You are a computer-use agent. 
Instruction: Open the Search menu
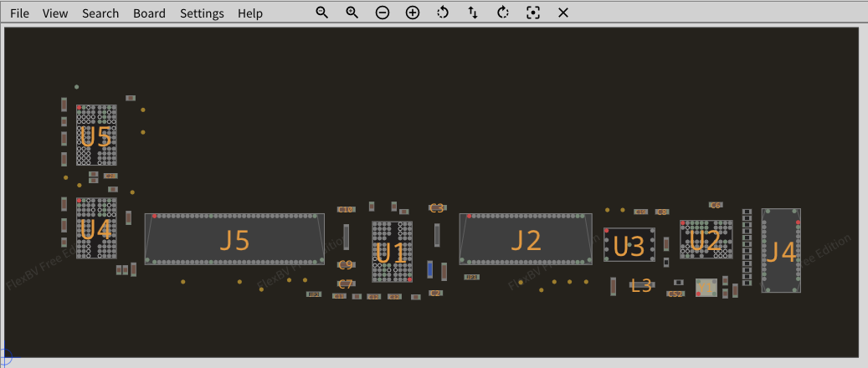tap(100, 13)
